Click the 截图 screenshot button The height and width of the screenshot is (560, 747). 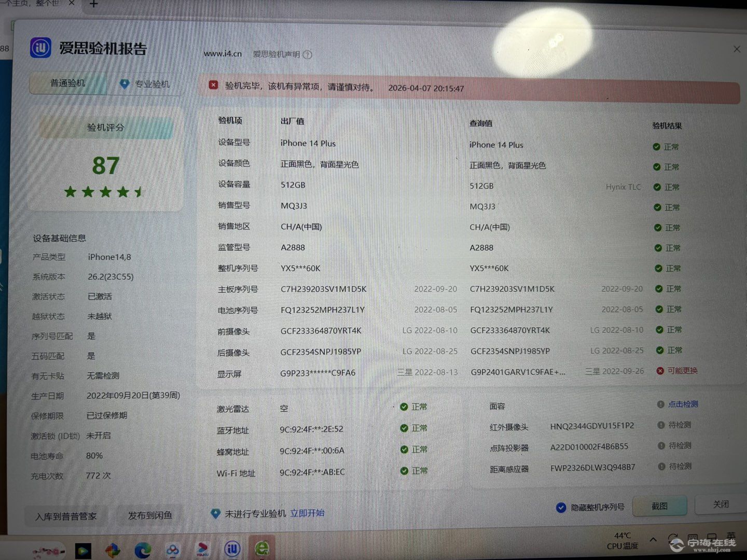659,506
